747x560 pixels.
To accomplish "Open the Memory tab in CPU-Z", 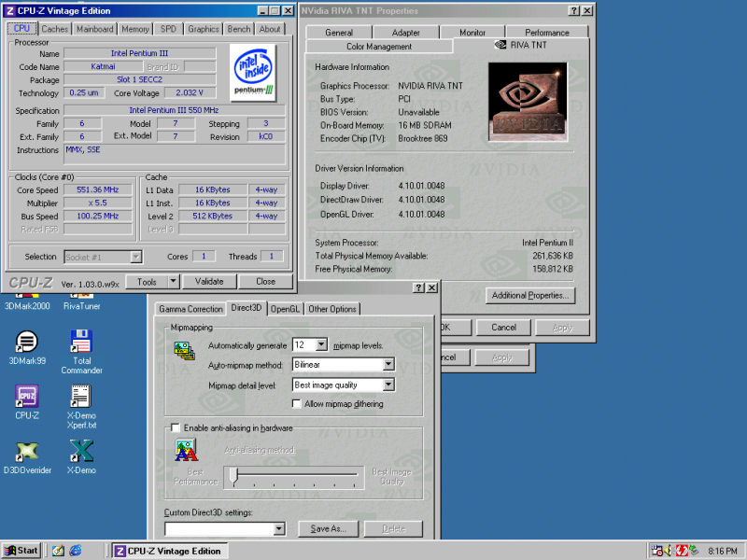I will pos(135,29).
